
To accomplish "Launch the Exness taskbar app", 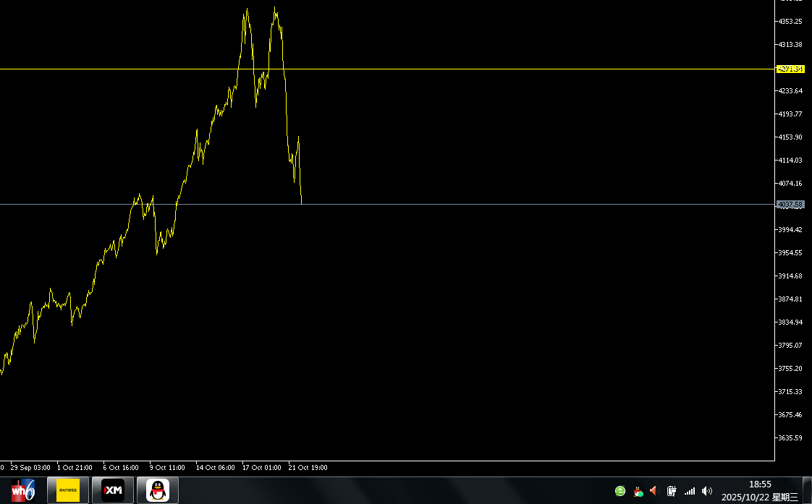I will 68,490.
